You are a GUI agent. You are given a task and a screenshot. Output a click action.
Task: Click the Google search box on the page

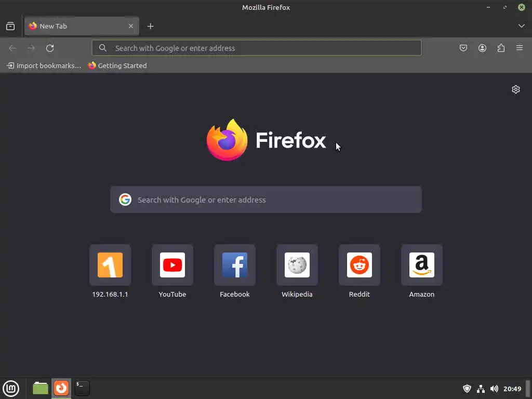coord(266,199)
